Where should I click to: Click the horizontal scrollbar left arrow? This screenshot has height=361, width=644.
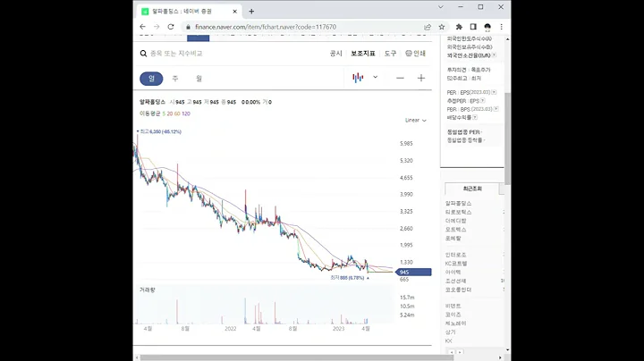137,357
